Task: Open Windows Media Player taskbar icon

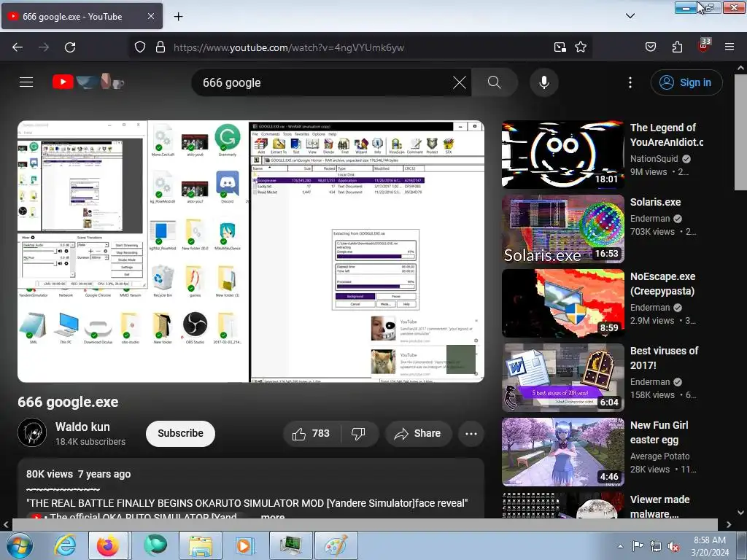Action: tap(244, 545)
